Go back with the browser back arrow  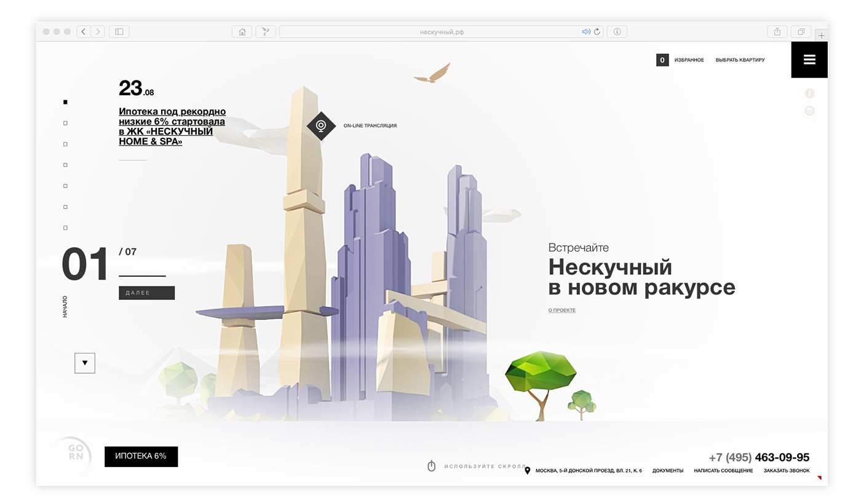point(84,31)
